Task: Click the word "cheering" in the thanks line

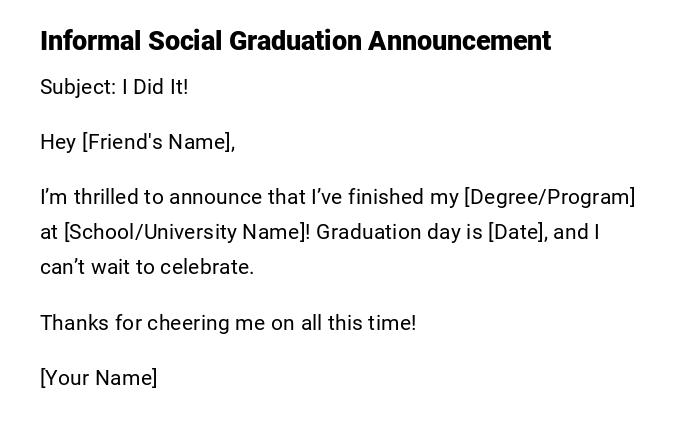Action: [x=187, y=323]
